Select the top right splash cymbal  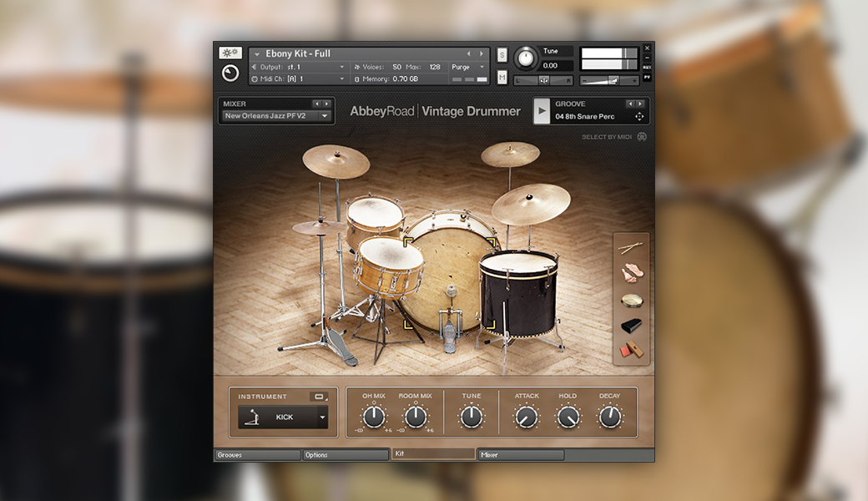click(510, 154)
